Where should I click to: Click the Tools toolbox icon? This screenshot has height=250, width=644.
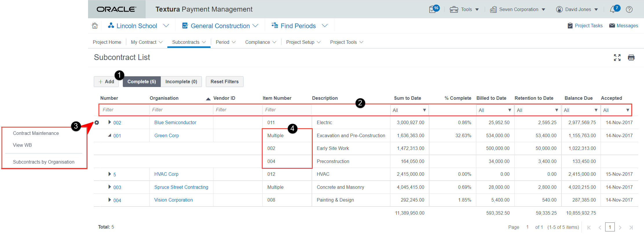click(454, 9)
